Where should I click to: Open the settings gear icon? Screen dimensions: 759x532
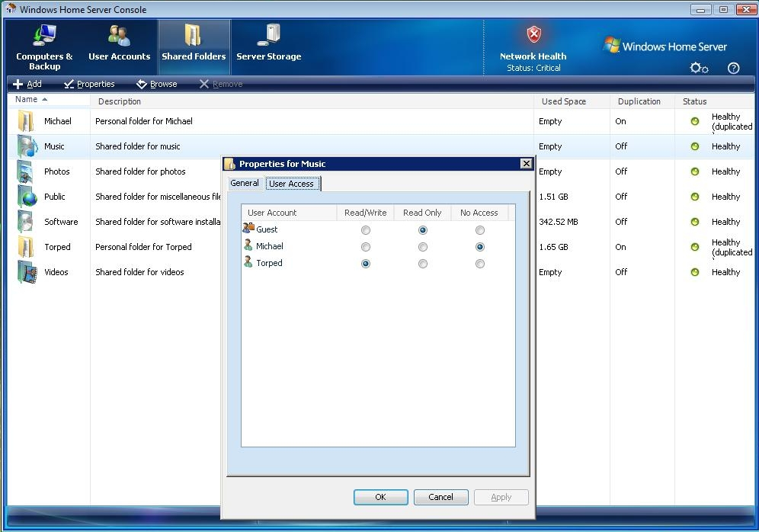tap(698, 68)
